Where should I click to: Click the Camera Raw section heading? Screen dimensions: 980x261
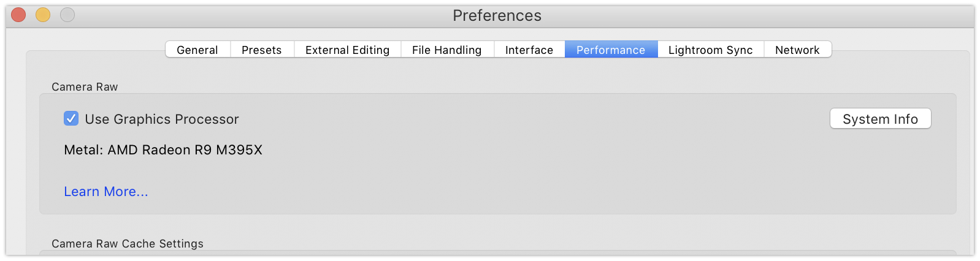(85, 87)
